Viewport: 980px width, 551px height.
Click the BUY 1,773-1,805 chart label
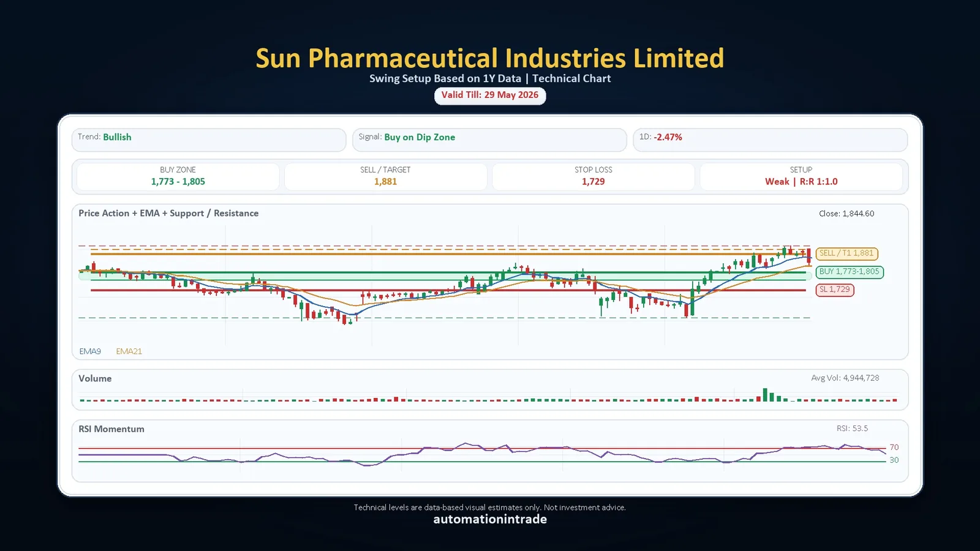click(849, 272)
